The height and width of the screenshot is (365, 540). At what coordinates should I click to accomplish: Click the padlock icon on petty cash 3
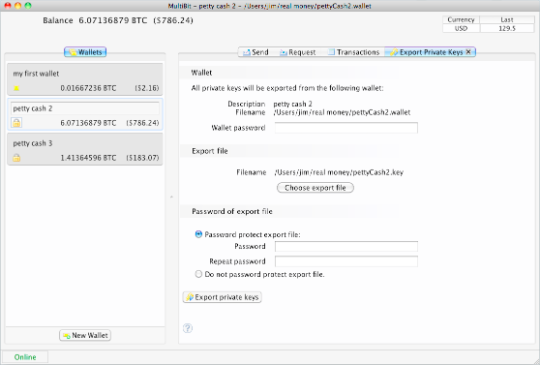coord(16,158)
